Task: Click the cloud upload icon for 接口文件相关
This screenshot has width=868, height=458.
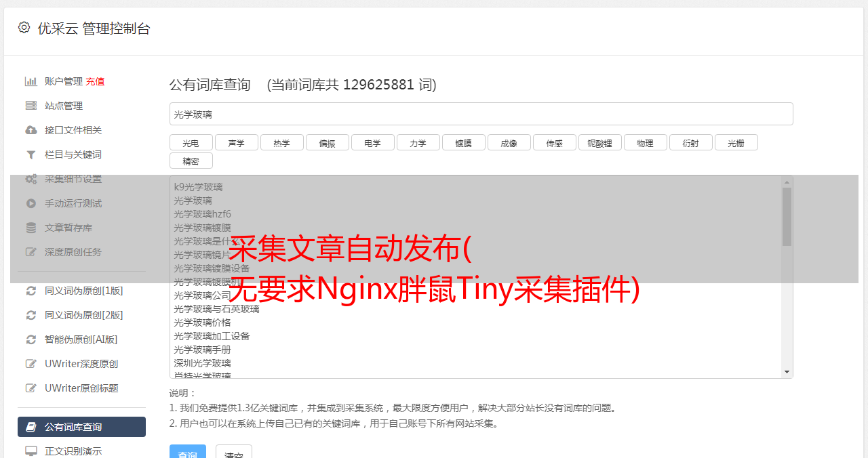Action: click(31, 130)
